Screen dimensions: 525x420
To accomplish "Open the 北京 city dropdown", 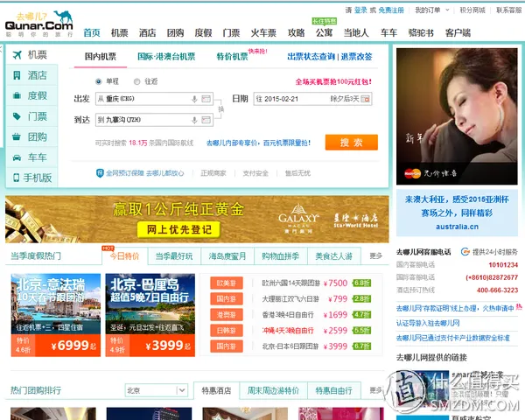I will click(156, 390).
